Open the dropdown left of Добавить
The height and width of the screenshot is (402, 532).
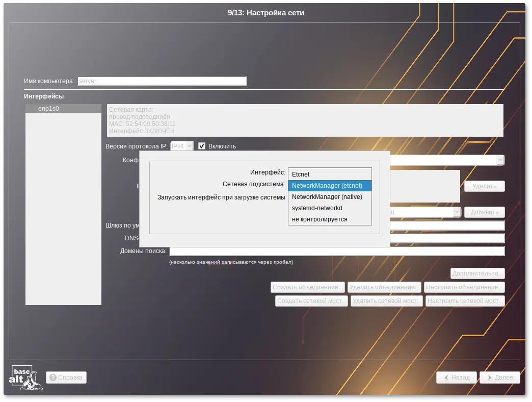coord(450,212)
